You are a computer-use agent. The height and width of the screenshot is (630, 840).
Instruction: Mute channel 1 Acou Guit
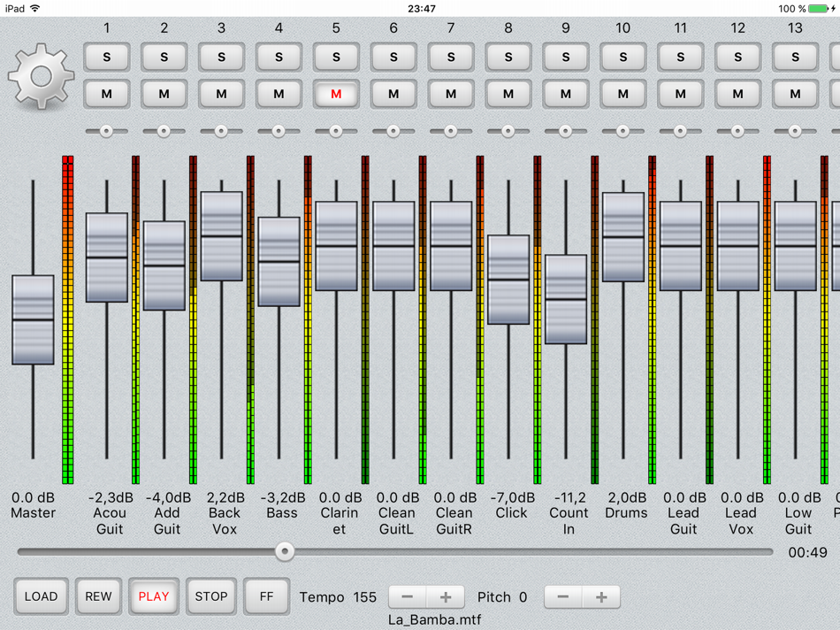pyautogui.click(x=107, y=94)
